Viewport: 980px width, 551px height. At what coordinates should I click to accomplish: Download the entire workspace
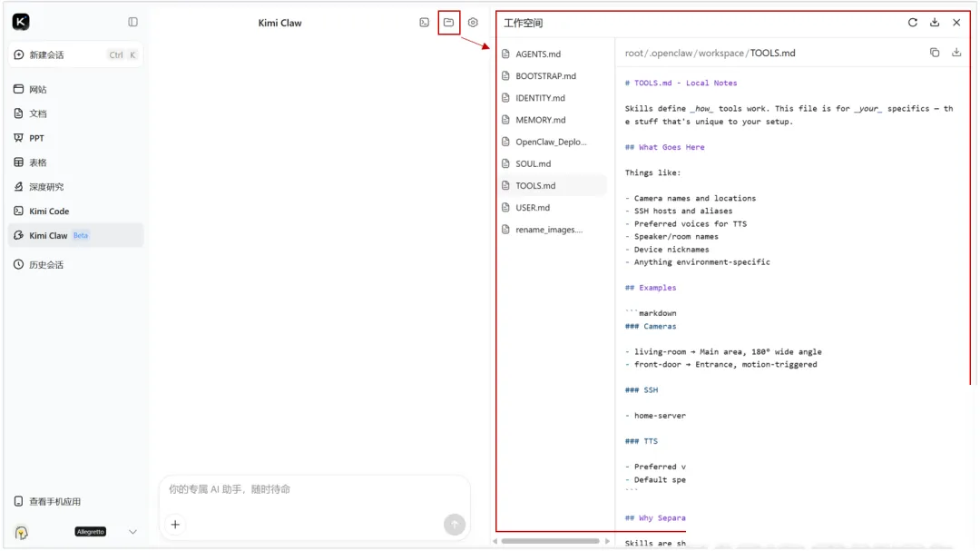click(x=935, y=23)
